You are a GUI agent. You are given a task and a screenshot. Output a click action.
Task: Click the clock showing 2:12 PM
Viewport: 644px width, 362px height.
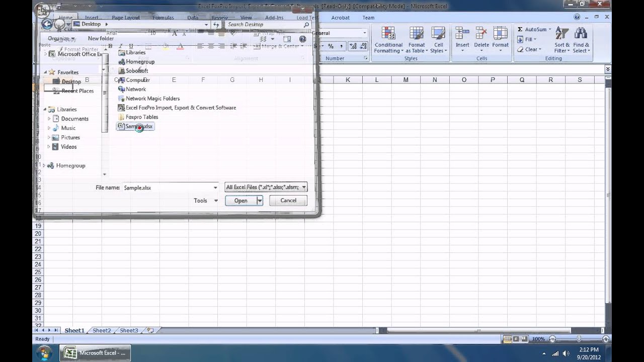pyautogui.click(x=588, y=349)
